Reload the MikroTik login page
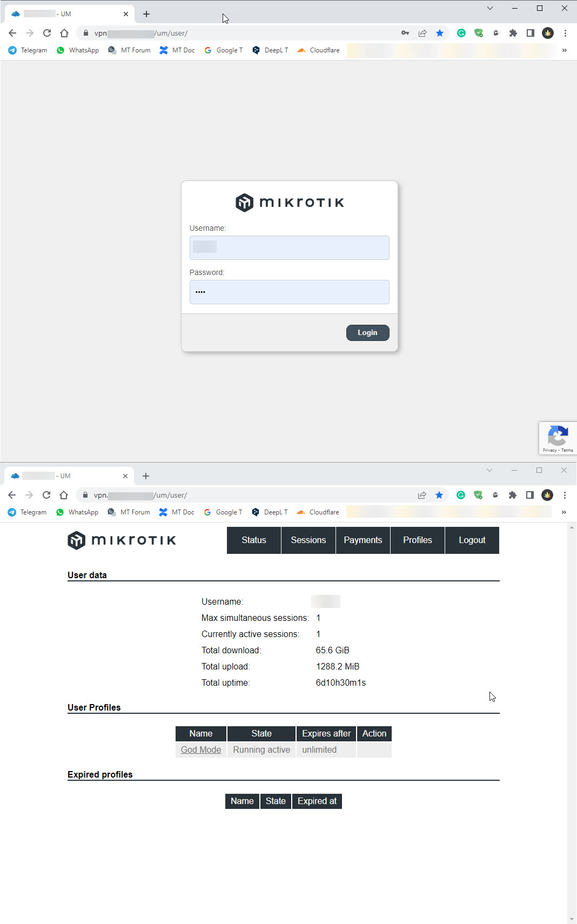This screenshot has width=577, height=924. coord(47,33)
